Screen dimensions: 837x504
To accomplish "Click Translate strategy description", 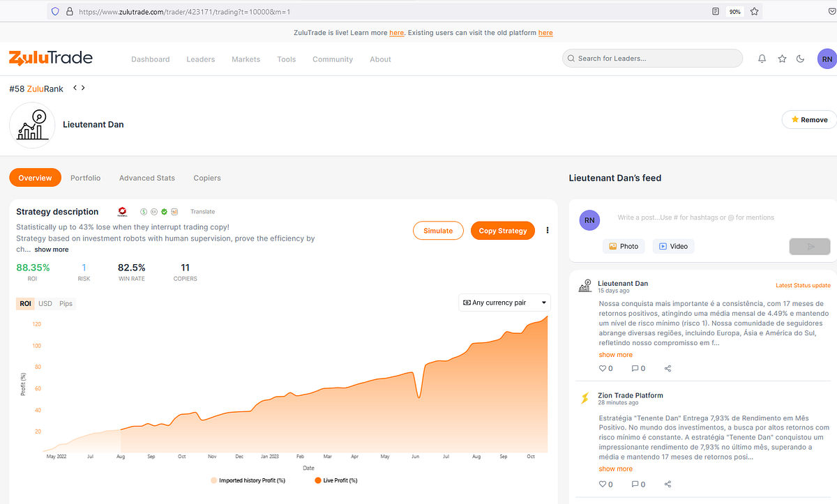I will 203,211.
